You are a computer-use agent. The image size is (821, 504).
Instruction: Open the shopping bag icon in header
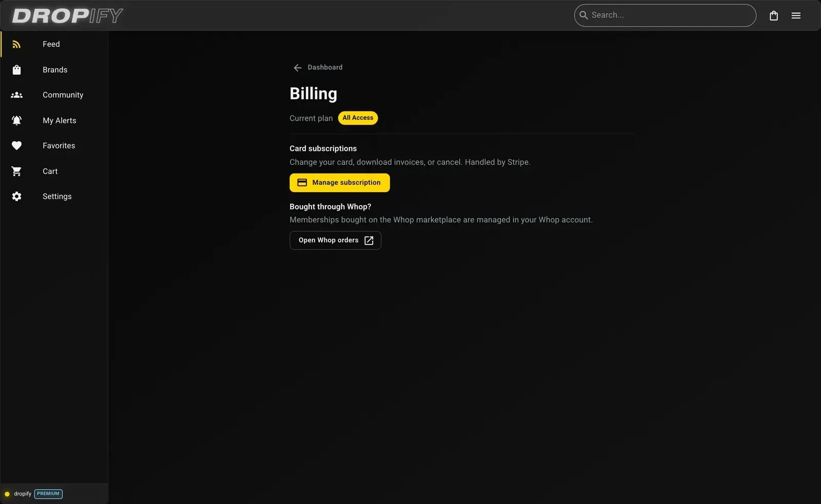click(x=774, y=15)
